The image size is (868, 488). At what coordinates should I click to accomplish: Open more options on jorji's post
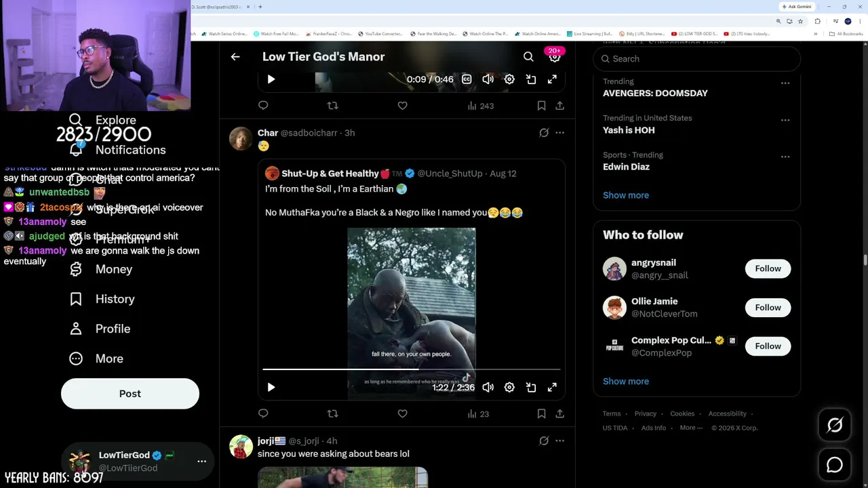pyautogui.click(x=559, y=441)
